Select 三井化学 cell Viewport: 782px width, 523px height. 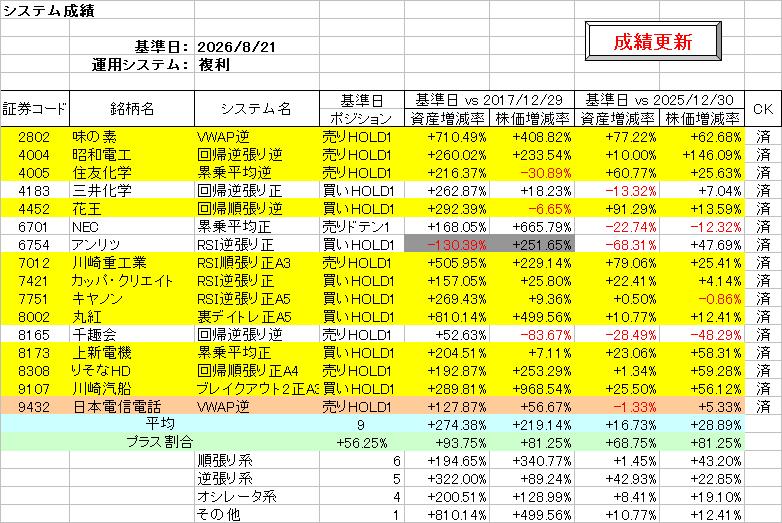click(132, 190)
